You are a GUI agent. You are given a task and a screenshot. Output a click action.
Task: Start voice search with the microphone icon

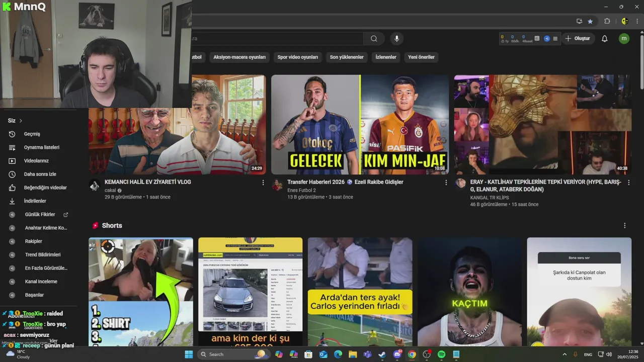tap(396, 39)
